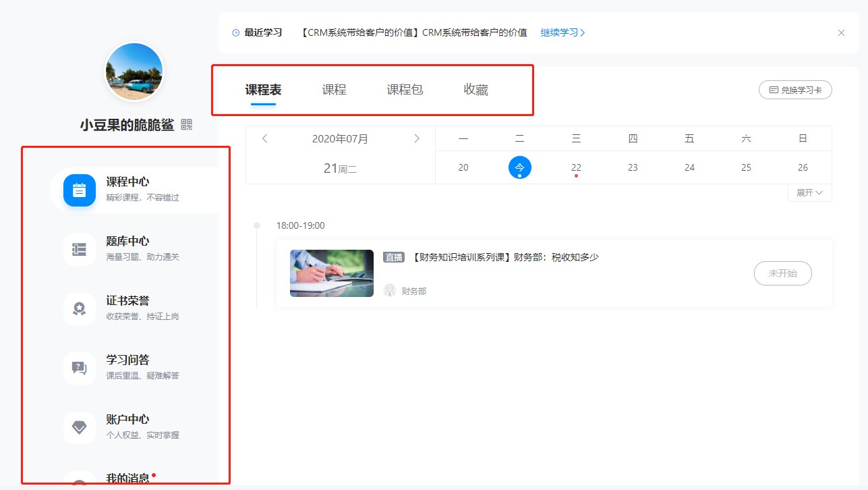
Task: Click the 财务部 lecturer avatar icon
Action: point(390,290)
